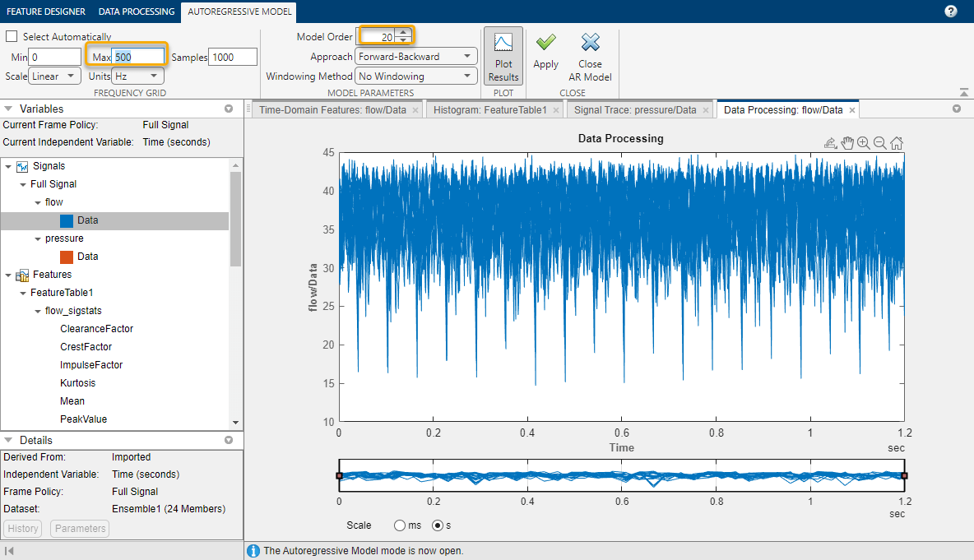Open the Histogram: FeatureTable1 tab
The image size is (974, 560).
pos(489,110)
